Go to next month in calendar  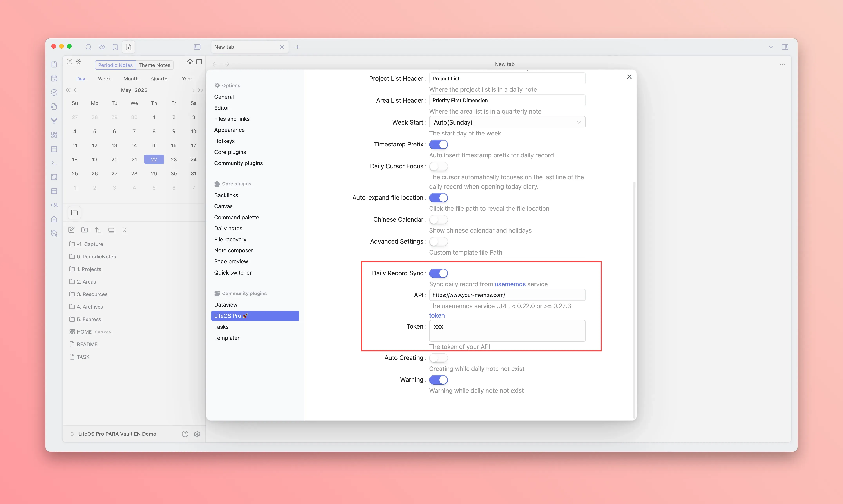(x=193, y=90)
